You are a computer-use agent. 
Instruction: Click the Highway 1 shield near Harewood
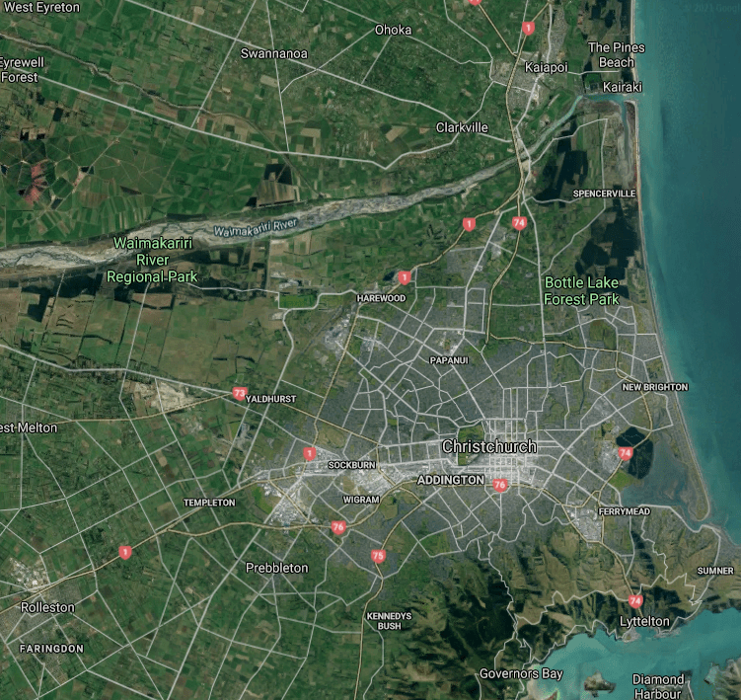(405, 277)
